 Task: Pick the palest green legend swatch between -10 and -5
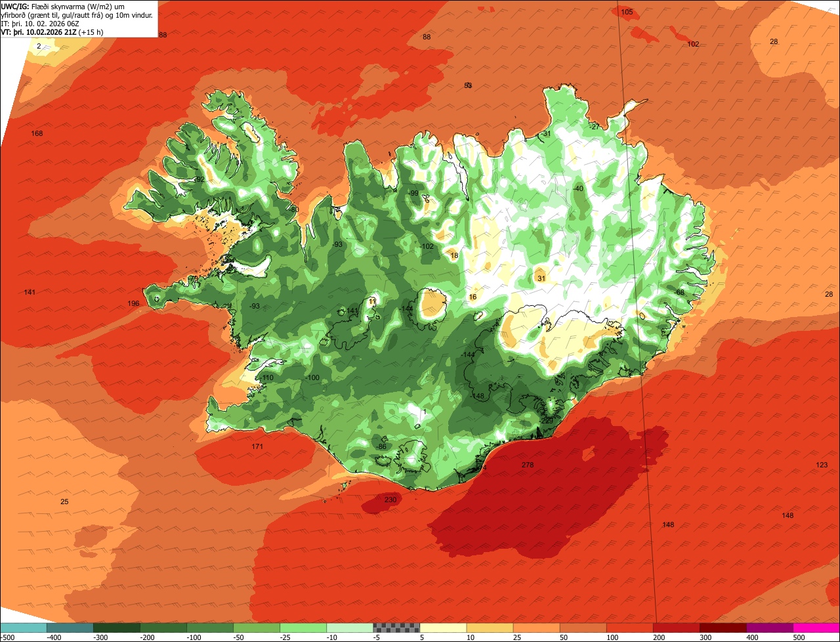coord(350,628)
